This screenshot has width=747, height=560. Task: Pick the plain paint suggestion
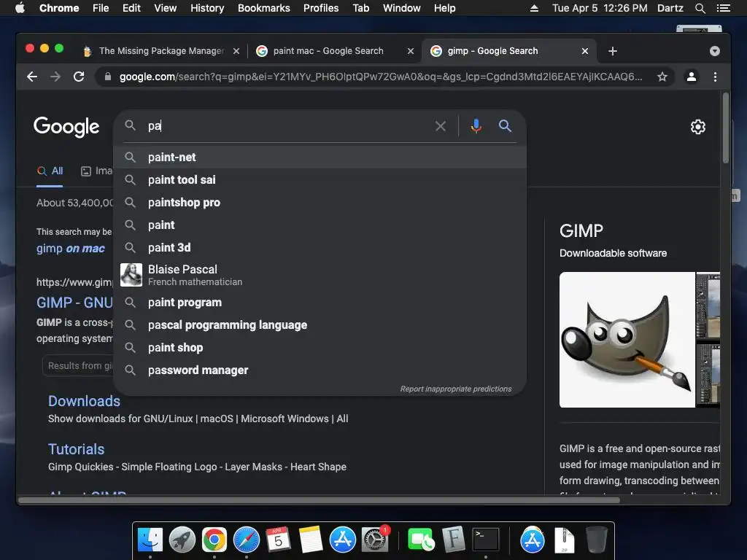pyautogui.click(x=320, y=225)
